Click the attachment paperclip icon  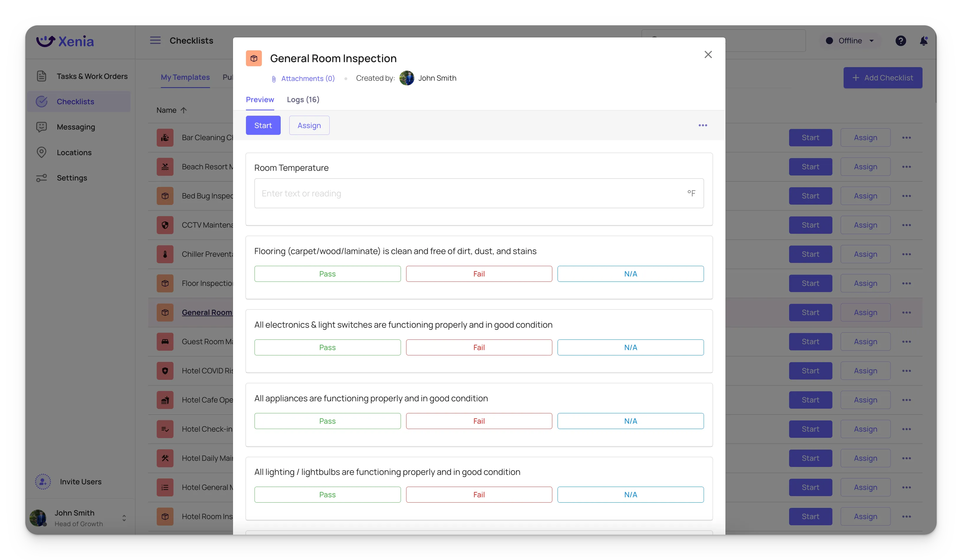pyautogui.click(x=274, y=79)
